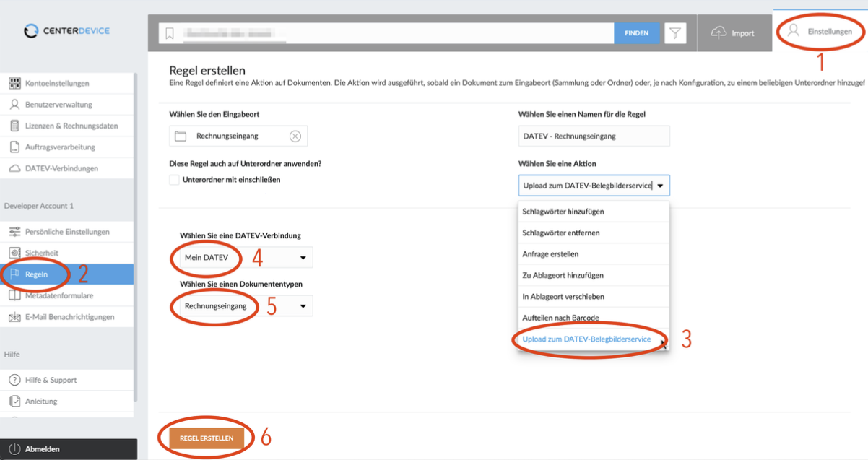Click the Benutzerverwaltung person icon
Screen dimensions: 868x460
pyautogui.click(x=14, y=105)
